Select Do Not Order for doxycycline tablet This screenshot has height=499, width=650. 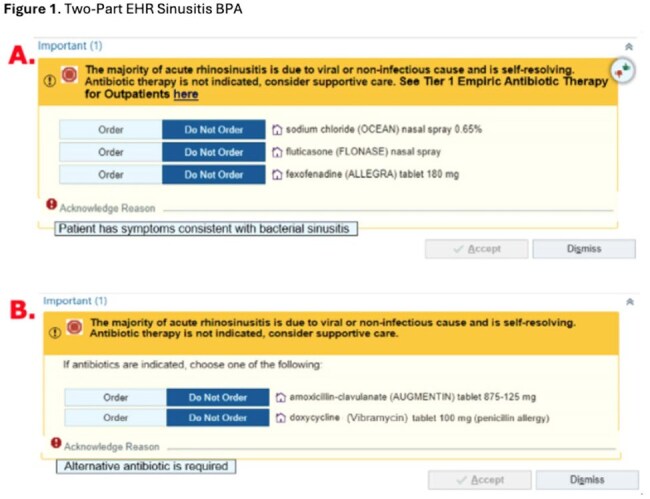(x=218, y=418)
